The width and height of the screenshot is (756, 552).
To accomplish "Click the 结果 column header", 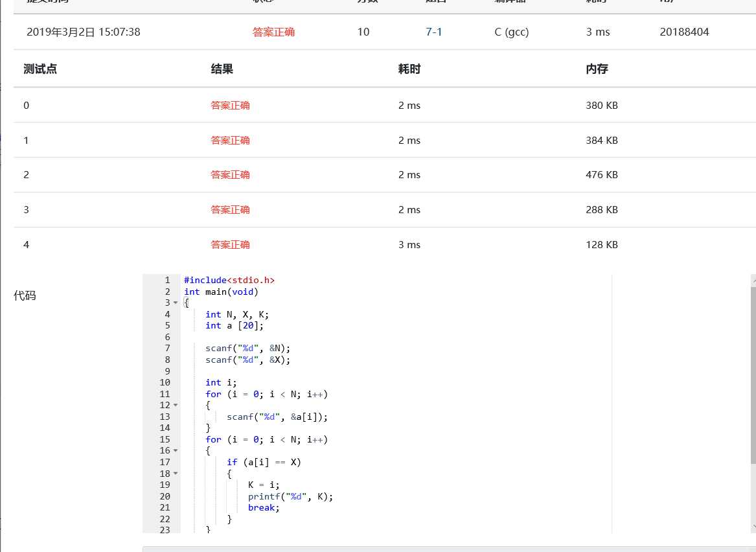I will click(x=222, y=69).
